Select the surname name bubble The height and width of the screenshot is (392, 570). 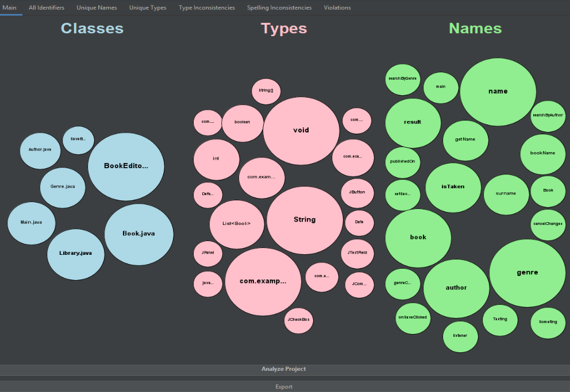(506, 194)
